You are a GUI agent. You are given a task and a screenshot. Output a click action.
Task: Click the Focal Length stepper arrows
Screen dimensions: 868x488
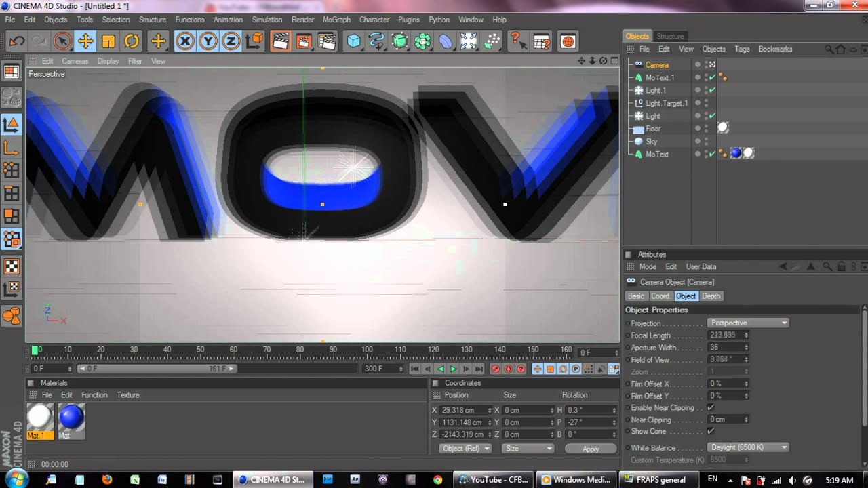click(746, 335)
